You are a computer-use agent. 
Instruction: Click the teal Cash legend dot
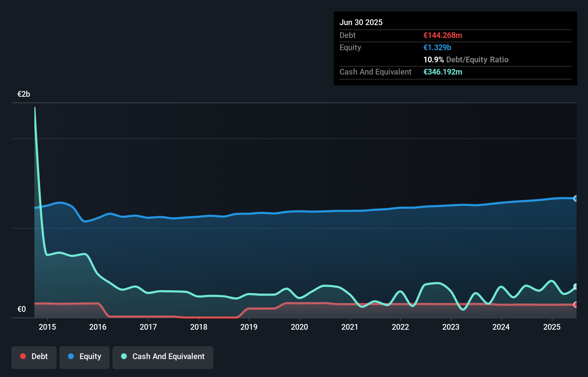pyautogui.click(x=124, y=356)
